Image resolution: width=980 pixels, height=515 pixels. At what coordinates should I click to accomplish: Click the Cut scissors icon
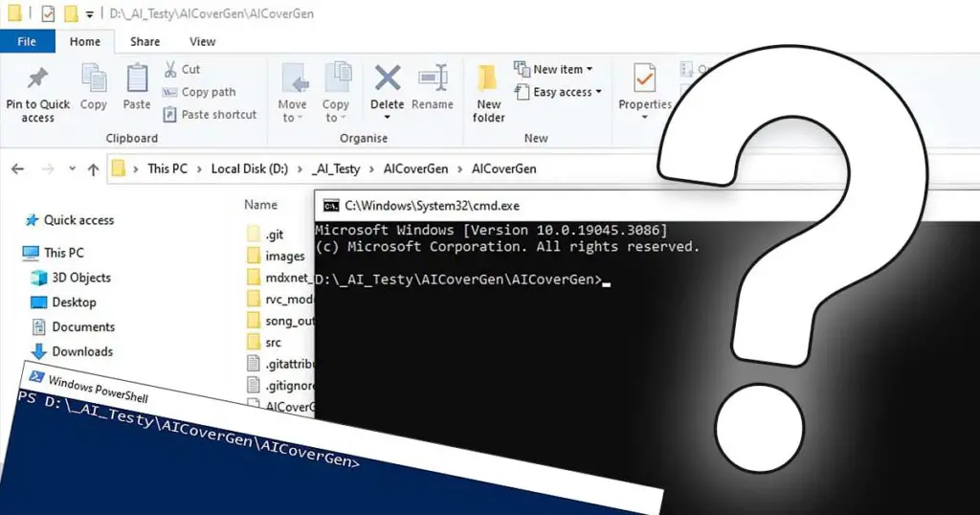tap(170, 69)
